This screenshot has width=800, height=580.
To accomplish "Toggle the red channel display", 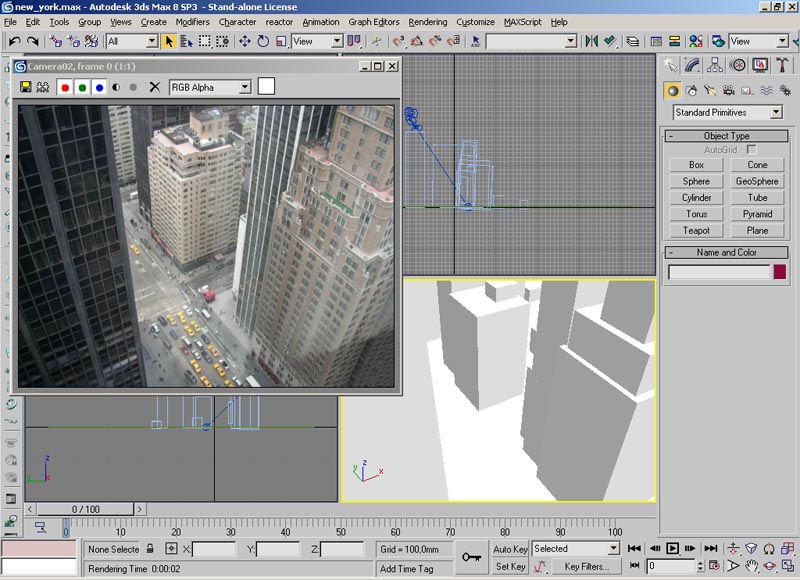I will [65, 87].
